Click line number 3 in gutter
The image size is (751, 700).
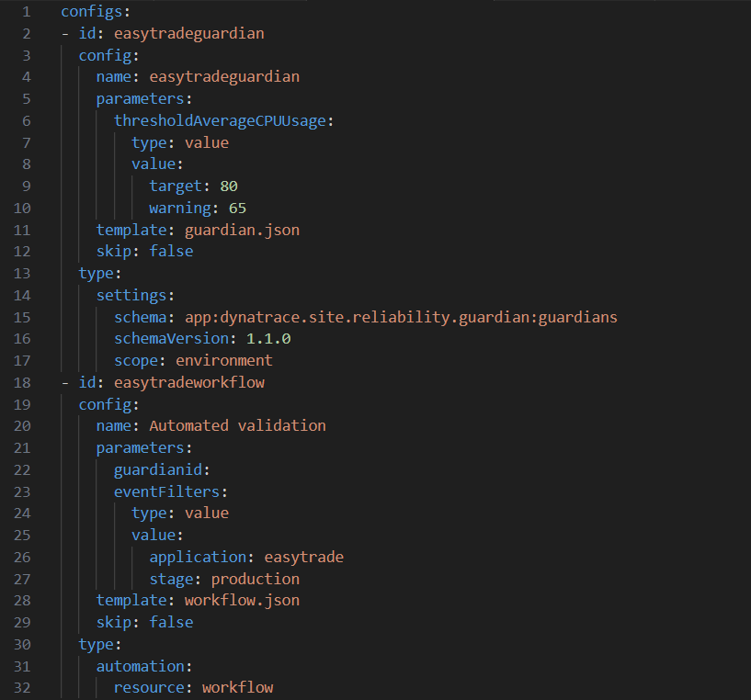(27, 55)
